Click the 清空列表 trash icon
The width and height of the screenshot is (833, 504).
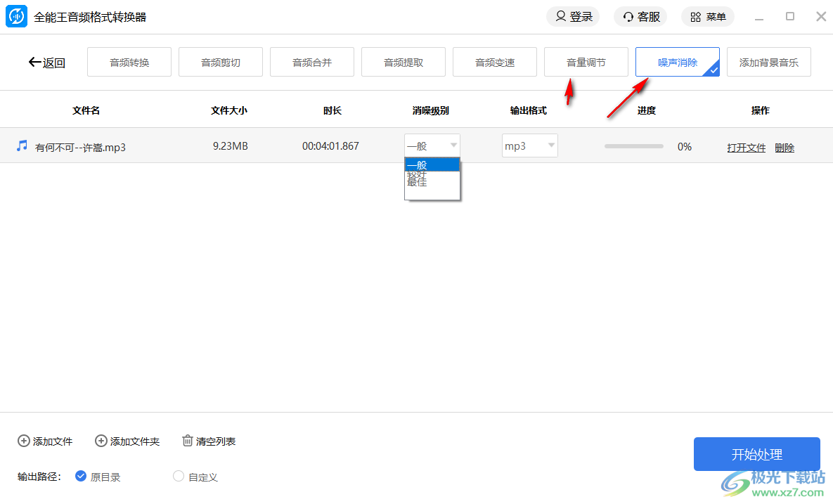pyautogui.click(x=187, y=440)
